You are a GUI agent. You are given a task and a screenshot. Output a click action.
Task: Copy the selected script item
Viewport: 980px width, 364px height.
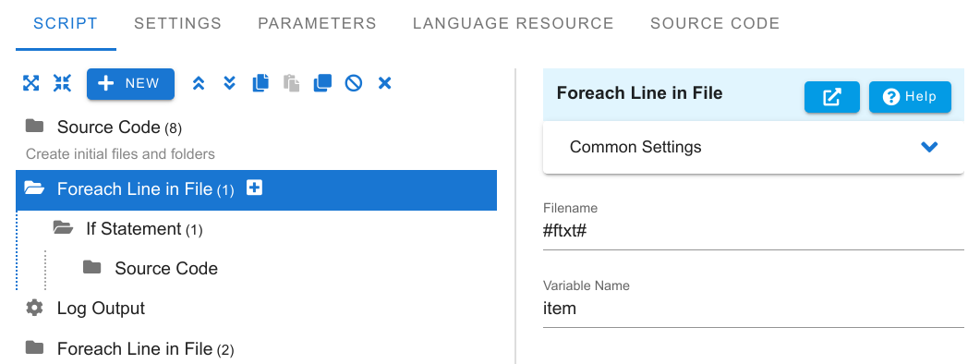(260, 83)
